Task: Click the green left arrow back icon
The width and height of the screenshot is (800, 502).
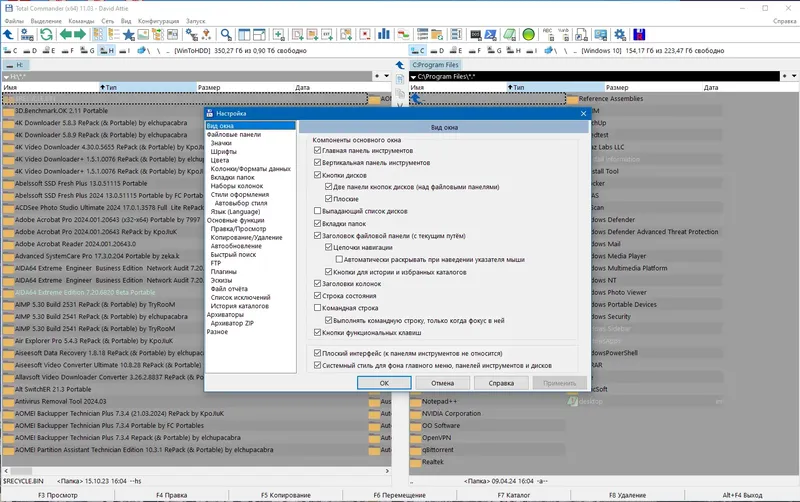Action: click(x=65, y=35)
